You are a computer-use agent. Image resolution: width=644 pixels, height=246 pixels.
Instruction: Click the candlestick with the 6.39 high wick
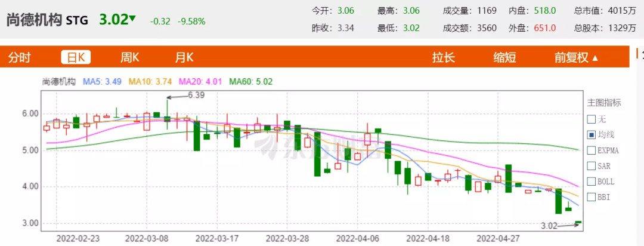click(x=167, y=118)
